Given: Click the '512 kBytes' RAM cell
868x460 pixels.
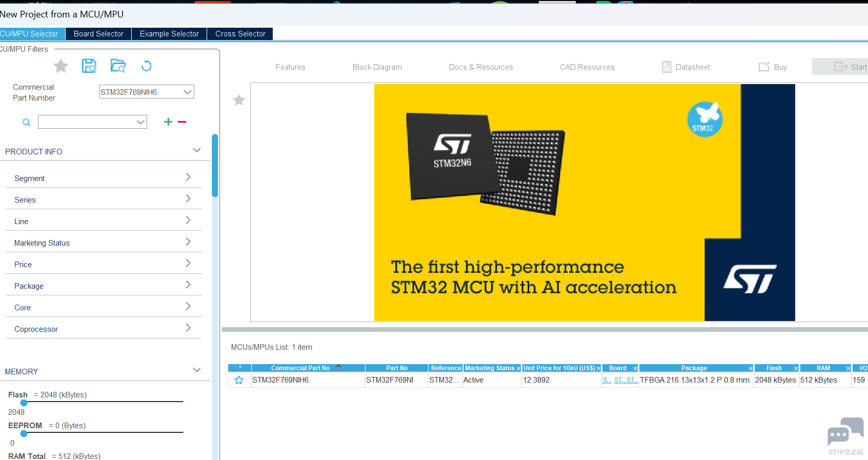Looking at the screenshot, I should click(x=825, y=380).
